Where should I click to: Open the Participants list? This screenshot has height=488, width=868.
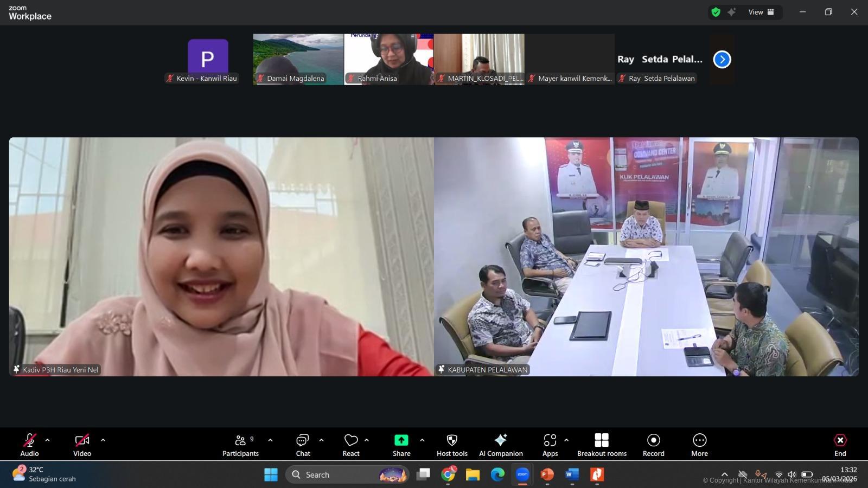240,445
